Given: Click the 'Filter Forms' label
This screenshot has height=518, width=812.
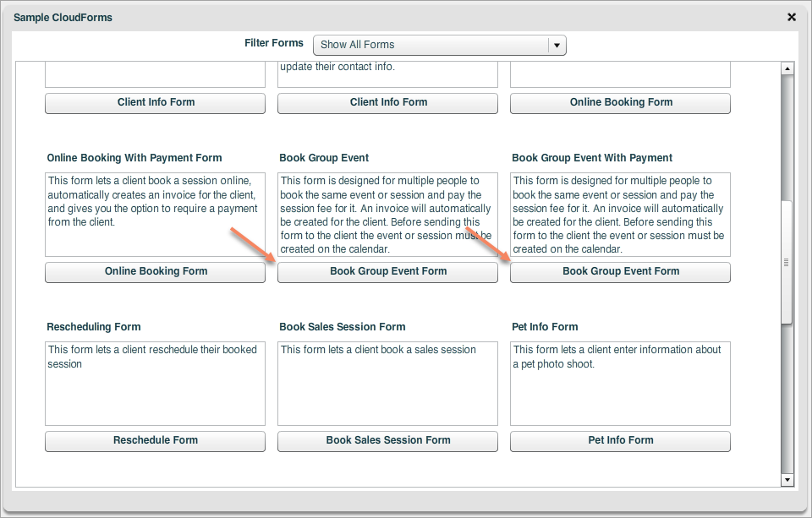Looking at the screenshot, I should point(274,43).
